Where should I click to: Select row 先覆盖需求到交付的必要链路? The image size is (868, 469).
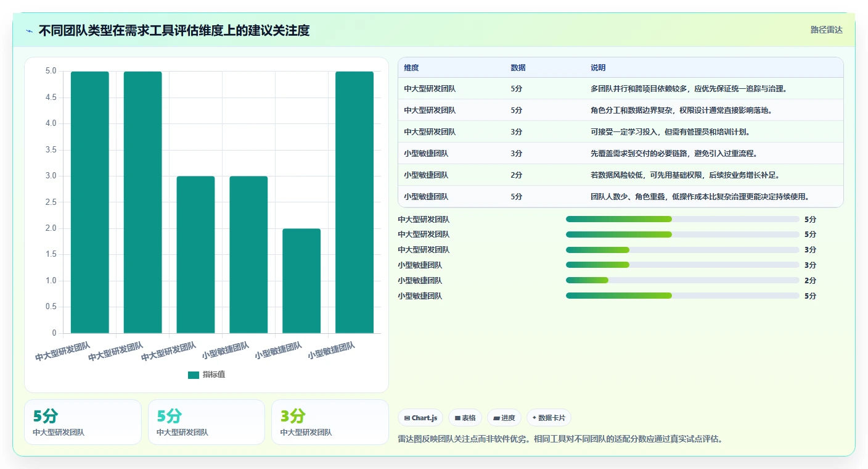pos(621,153)
